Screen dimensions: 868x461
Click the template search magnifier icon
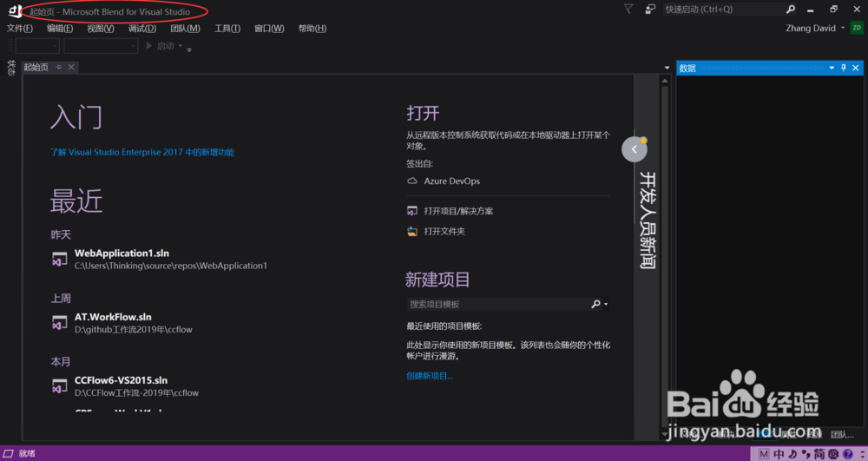click(x=595, y=304)
